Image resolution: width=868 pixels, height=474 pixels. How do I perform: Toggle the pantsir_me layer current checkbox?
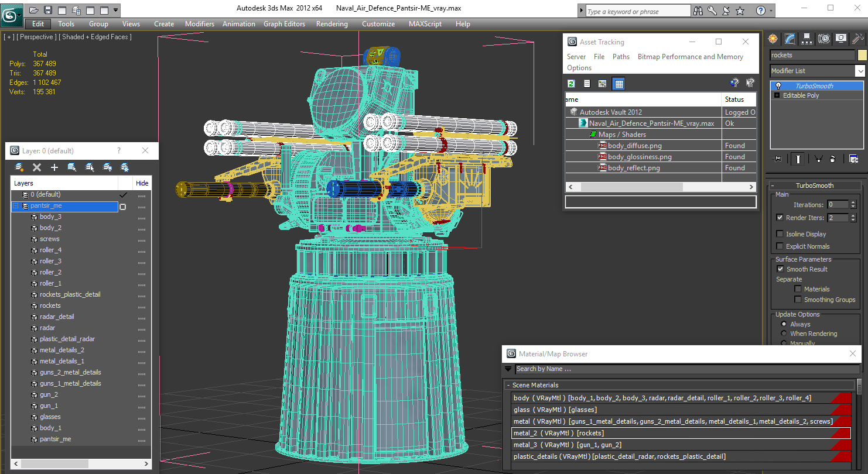pyautogui.click(x=123, y=207)
